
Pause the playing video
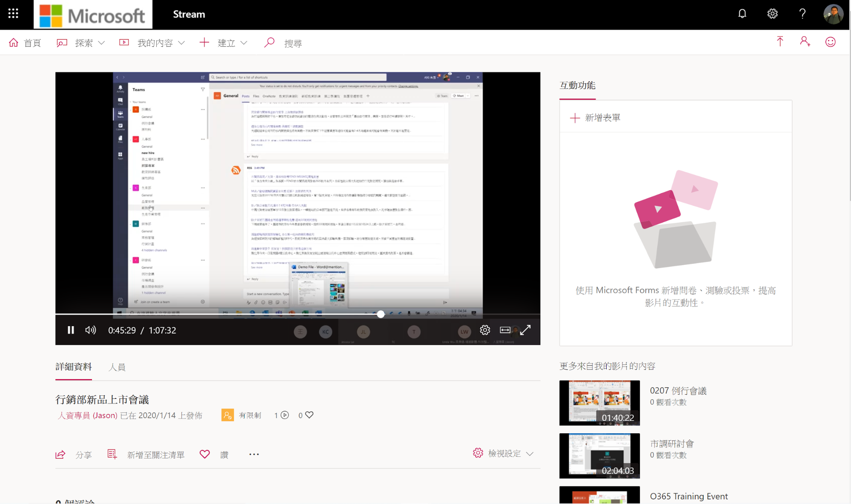coord(71,330)
